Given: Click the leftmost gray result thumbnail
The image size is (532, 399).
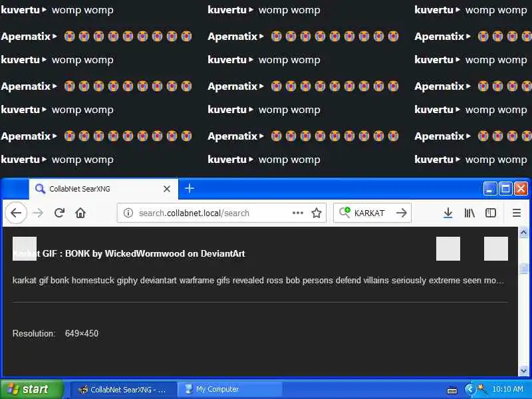Looking at the screenshot, I should click(x=25, y=249).
